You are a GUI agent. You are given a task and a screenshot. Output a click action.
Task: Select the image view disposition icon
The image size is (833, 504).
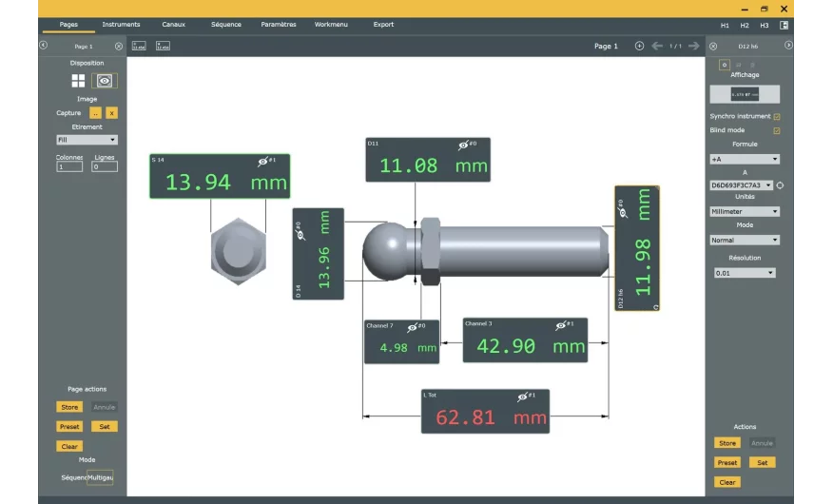pyautogui.click(x=105, y=81)
